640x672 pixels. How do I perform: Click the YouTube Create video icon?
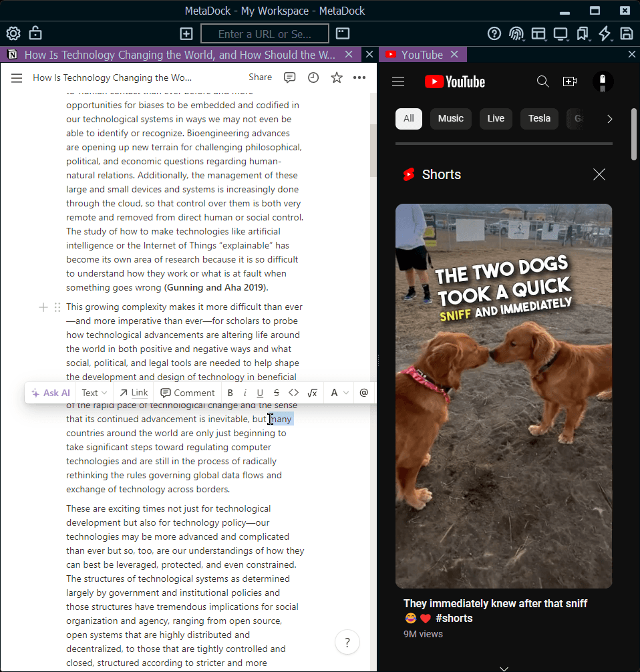coord(570,81)
